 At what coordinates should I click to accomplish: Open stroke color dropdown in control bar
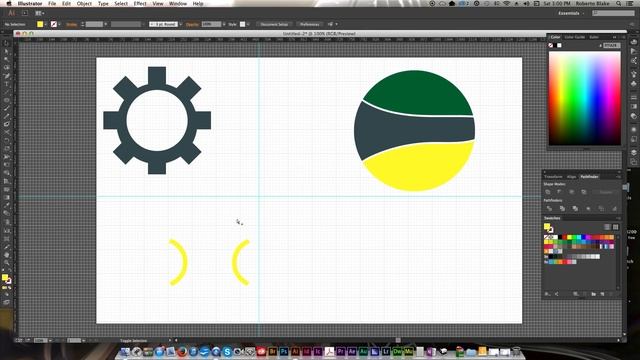pyautogui.click(x=60, y=24)
